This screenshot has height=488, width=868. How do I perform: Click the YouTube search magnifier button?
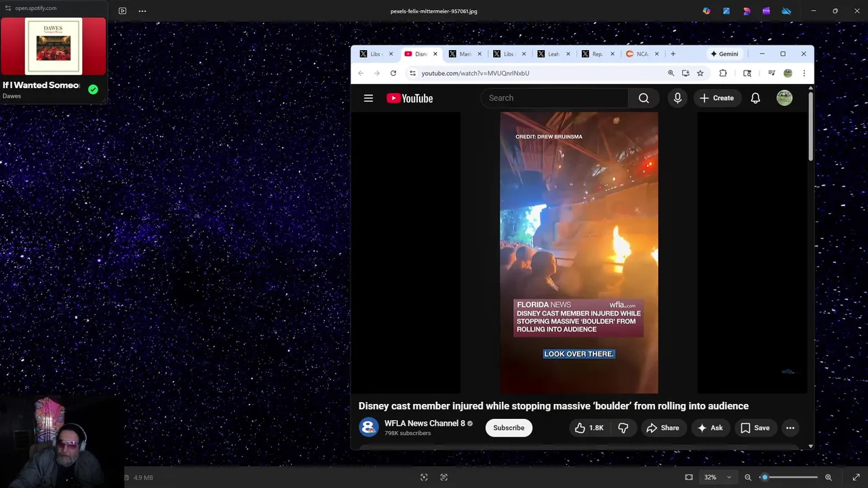click(x=644, y=98)
